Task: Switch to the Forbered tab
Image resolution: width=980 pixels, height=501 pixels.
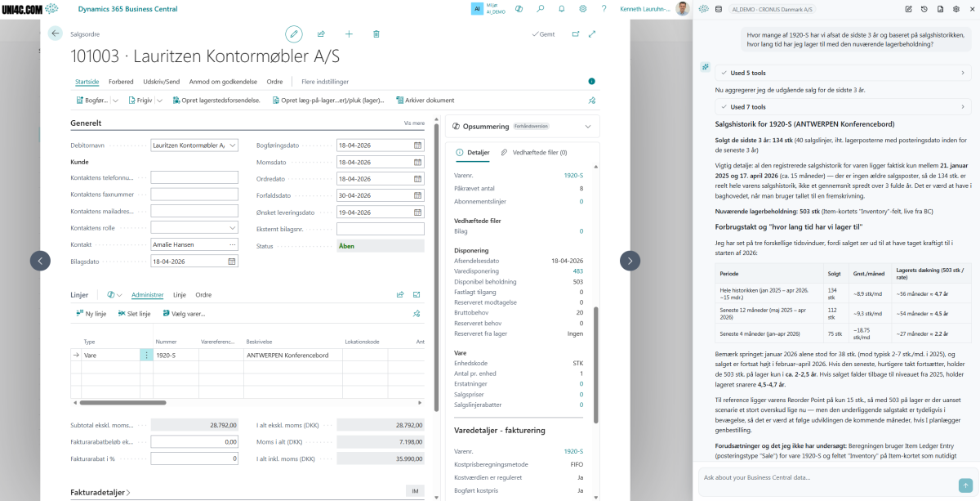Action: coord(121,82)
